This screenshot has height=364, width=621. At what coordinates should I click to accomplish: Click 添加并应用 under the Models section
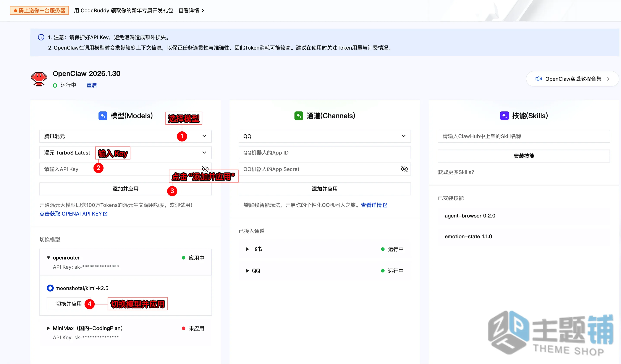[125, 189]
